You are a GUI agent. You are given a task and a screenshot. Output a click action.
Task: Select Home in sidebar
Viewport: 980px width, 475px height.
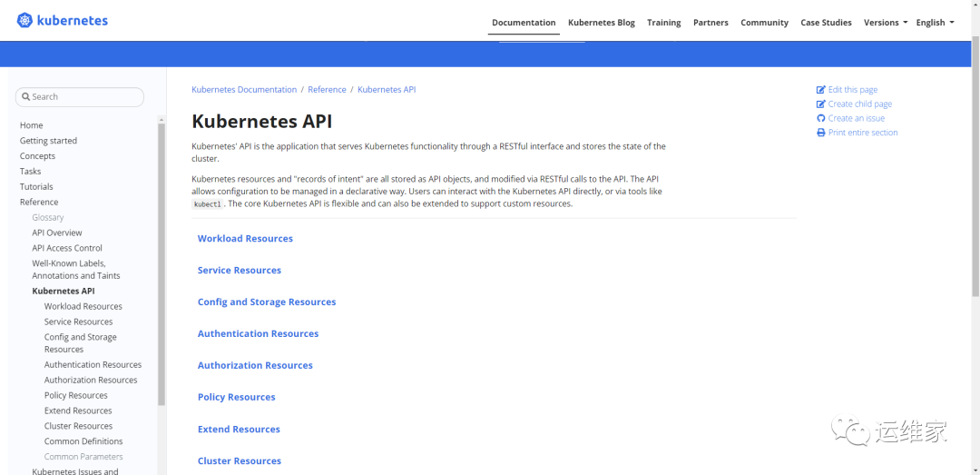[x=31, y=125]
